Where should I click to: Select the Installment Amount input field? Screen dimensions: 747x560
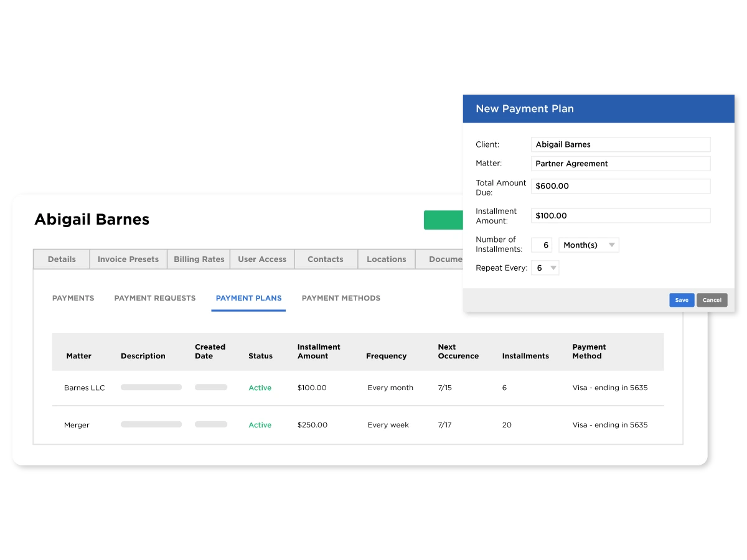620,216
